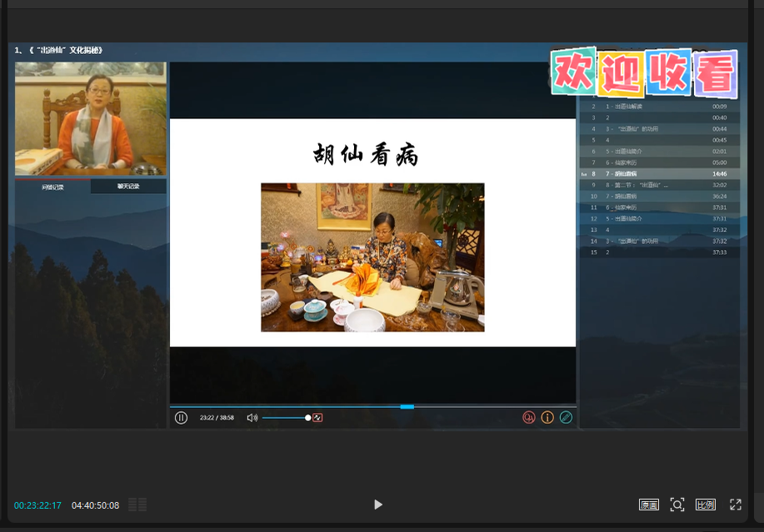The width and height of the screenshot is (764, 532).
Task: Click the red circular icon in player bar
Action: pyautogui.click(x=528, y=418)
